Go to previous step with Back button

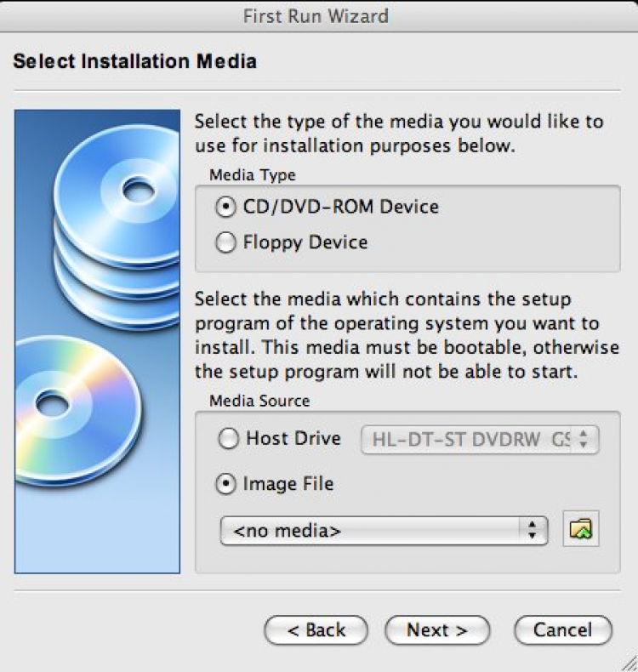tap(316, 630)
